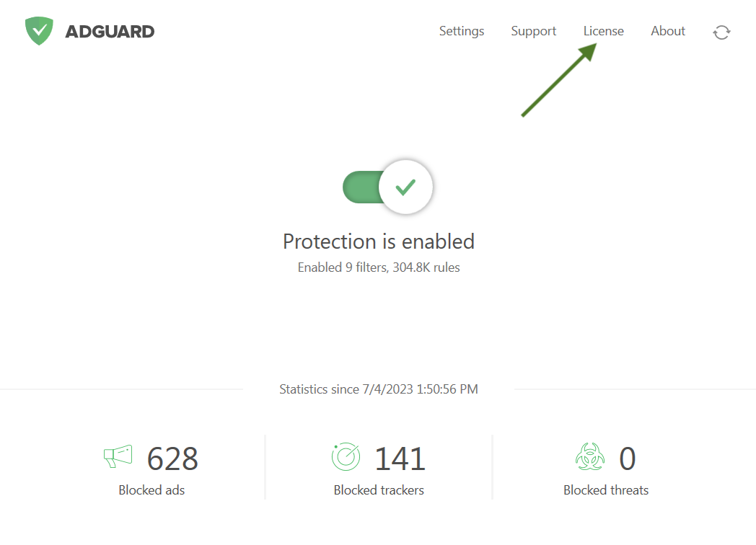Open the Support menu
The height and width of the screenshot is (545, 756).
pyautogui.click(x=534, y=31)
